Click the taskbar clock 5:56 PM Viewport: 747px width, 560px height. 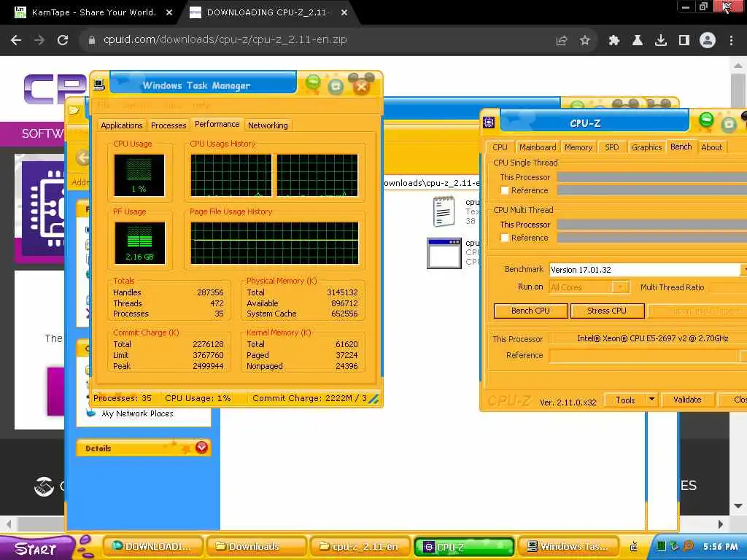tap(720, 547)
